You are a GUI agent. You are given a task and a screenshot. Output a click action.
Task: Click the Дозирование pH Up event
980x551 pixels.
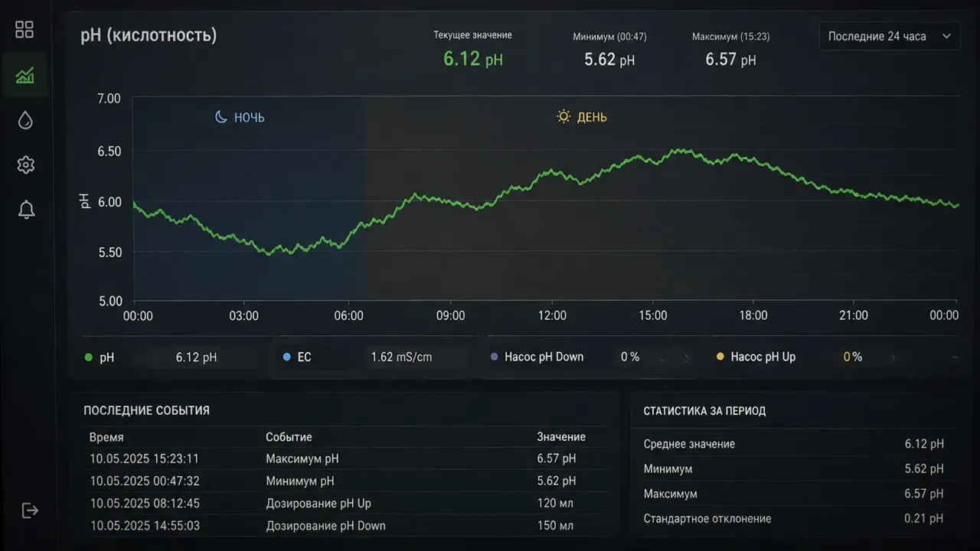tap(318, 503)
